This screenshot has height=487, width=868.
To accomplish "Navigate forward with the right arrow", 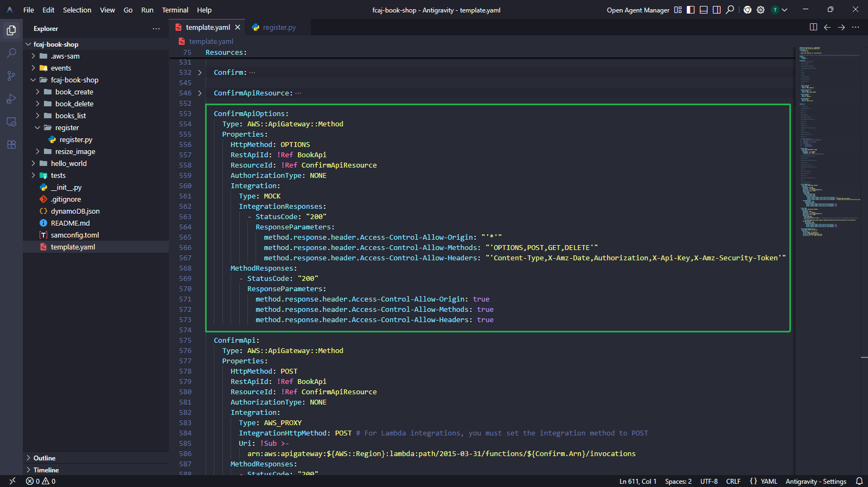I will pos(841,27).
